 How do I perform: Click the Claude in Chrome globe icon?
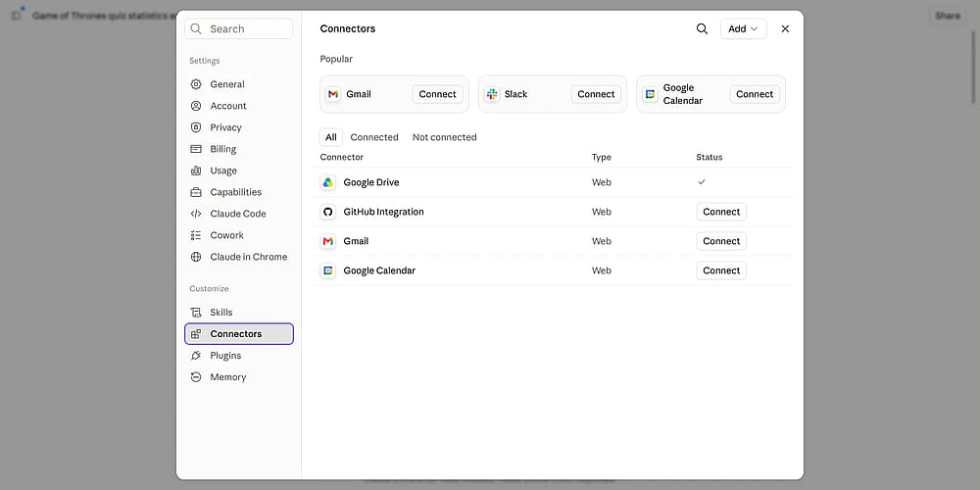tap(196, 257)
